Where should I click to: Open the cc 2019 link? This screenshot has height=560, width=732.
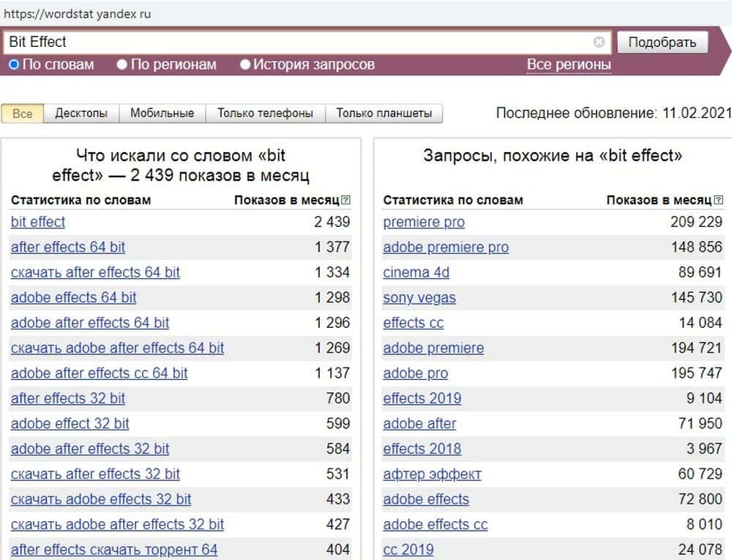pyautogui.click(x=408, y=550)
